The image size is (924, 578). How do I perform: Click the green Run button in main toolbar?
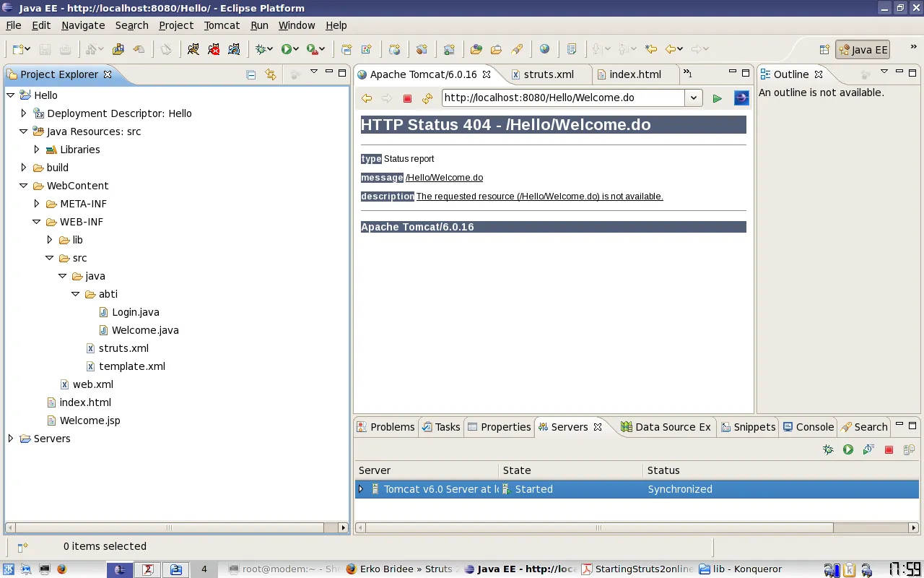[287, 49]
